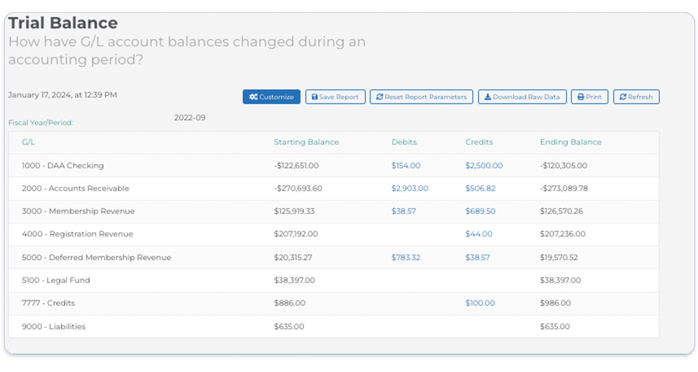698x372 pixels.
Task: Click the $19,570.52 ending balance
Action: [x=559, y=257]
